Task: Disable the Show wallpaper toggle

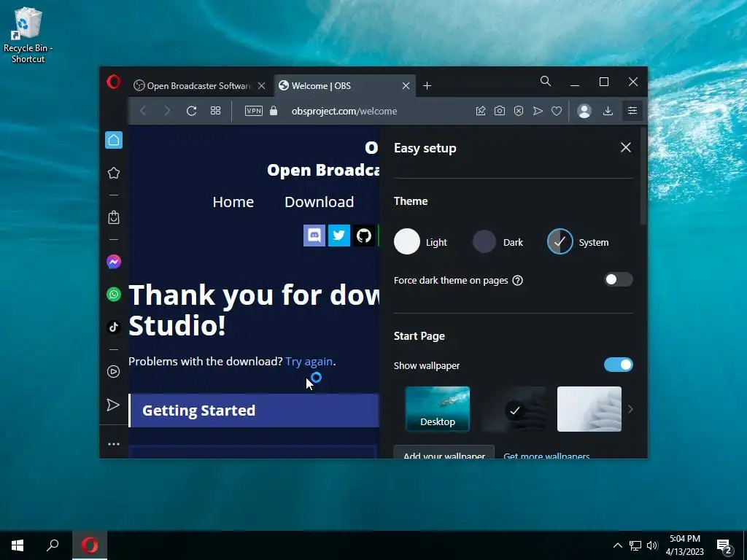Action: [x=618, y=365]
